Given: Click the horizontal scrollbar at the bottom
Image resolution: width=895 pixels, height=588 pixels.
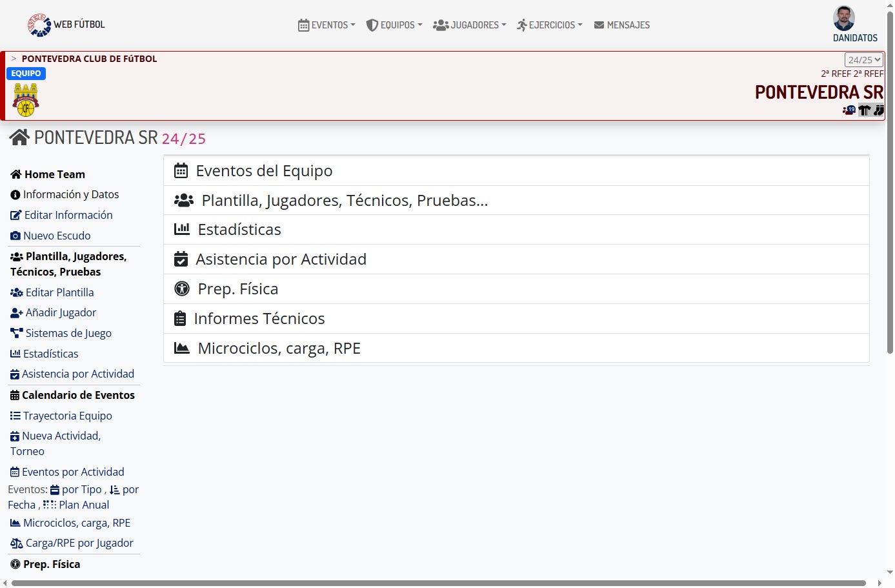Looking at the screenshot, I should pyautogui.click(x=439, y=583).
